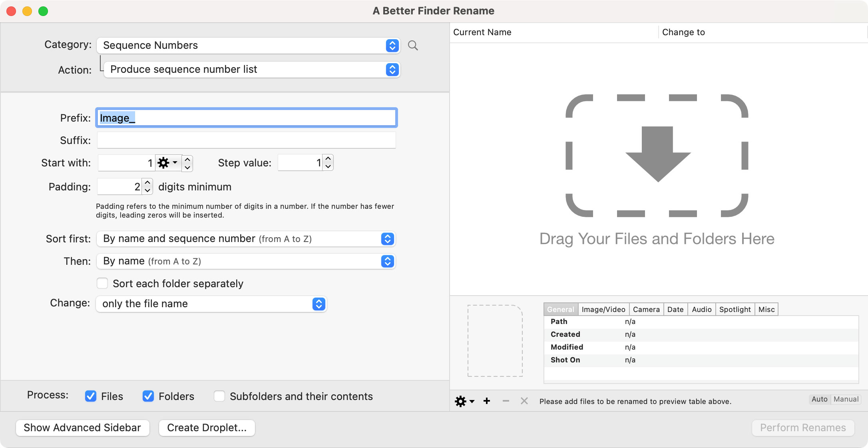Viewport: 868px width, 448px height.
Task: Switch to the Misc tab
Action: (766, 309)
